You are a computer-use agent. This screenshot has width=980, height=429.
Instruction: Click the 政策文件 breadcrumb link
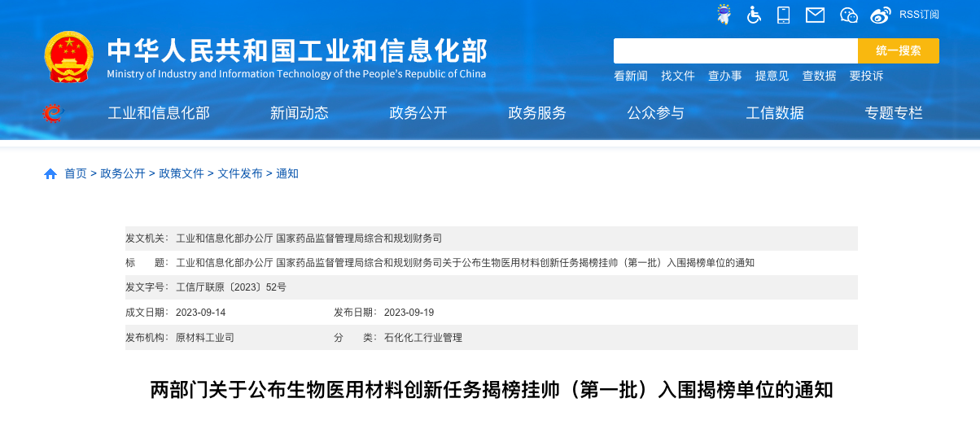coord(182,173)
